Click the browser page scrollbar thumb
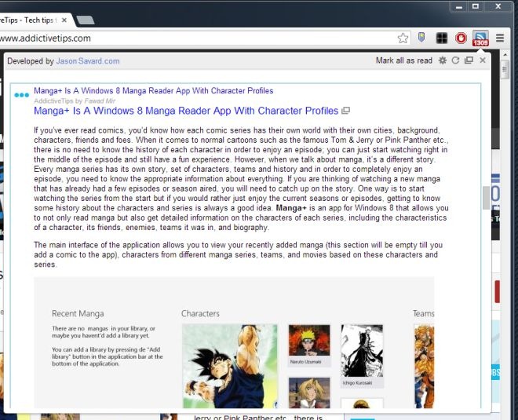This screenshot has width=518, height=420. [505, 69]
